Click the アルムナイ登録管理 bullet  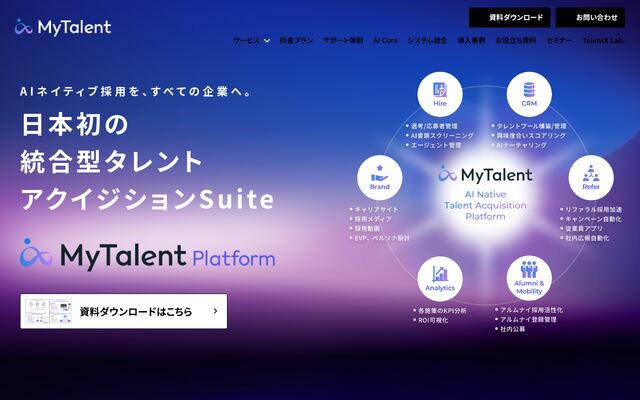click(528, 319)
